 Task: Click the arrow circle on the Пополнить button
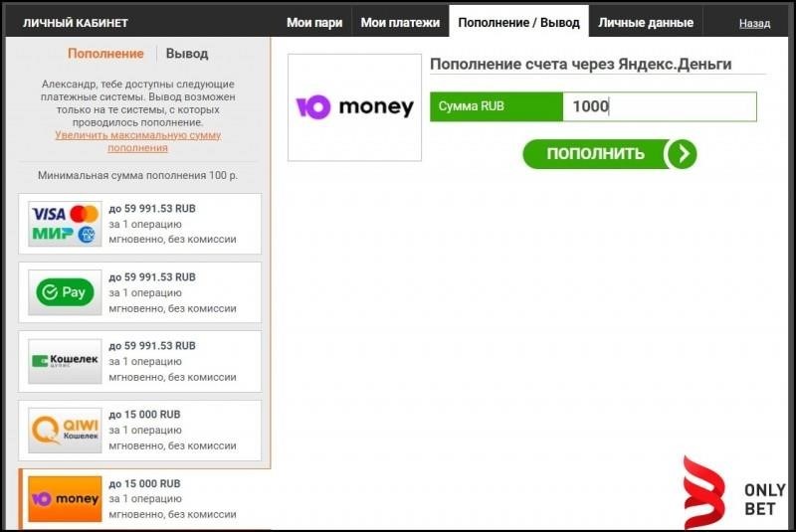[683, 154]
